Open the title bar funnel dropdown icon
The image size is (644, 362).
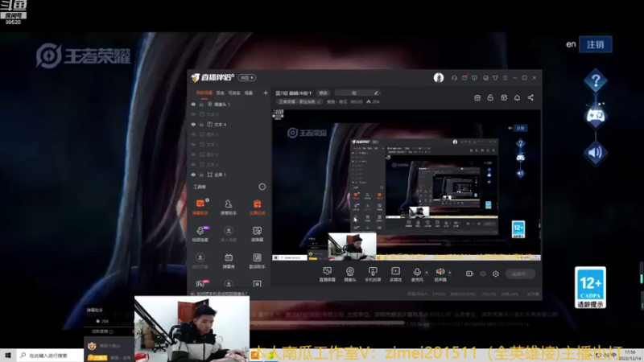495,77
